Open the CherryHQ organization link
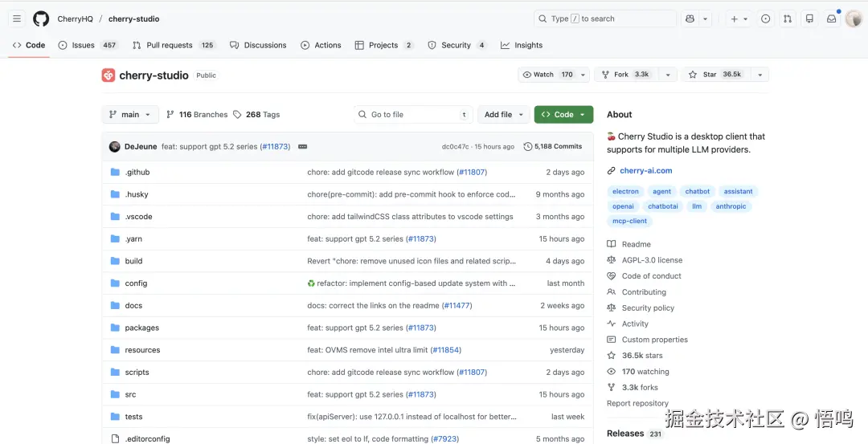Screen dimensions: 868x444 76,18
